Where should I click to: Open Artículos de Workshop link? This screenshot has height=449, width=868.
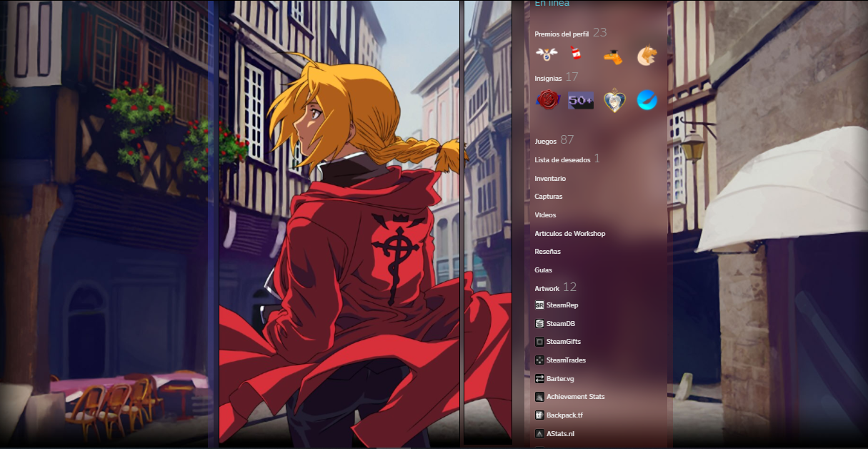569,233
